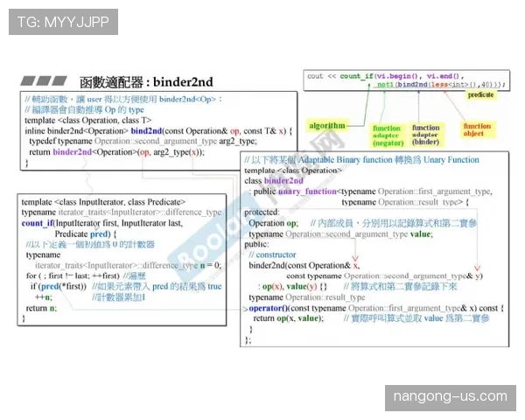Image resolution: width=525 pixels, height=420 pixels.
Task: Click the '// constructor' comment
Action: [272, 255]
